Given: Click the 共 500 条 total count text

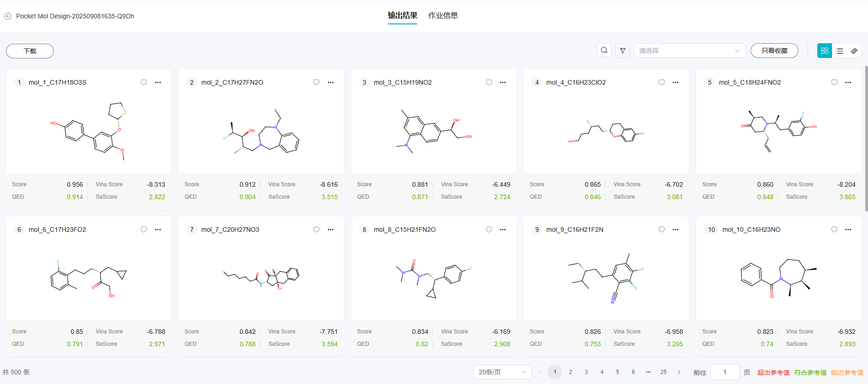Looking at the screenshot, I should [x=16, y=372].
